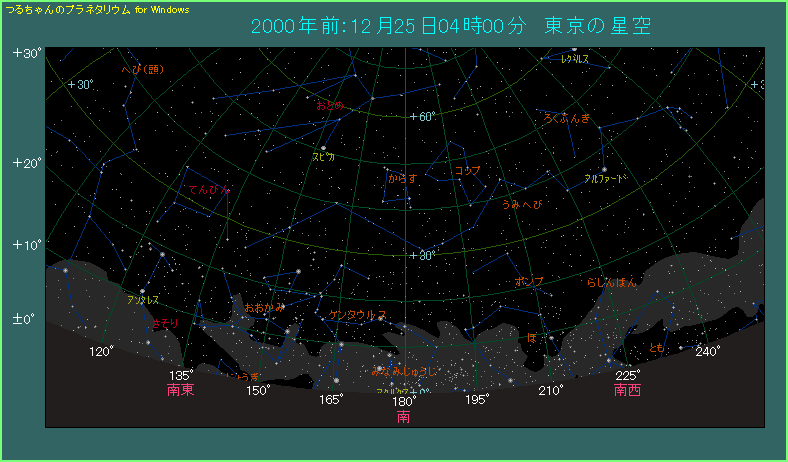
Task: Select the うみへび (Hydra) constellation label
Action: tap(524, 204)
